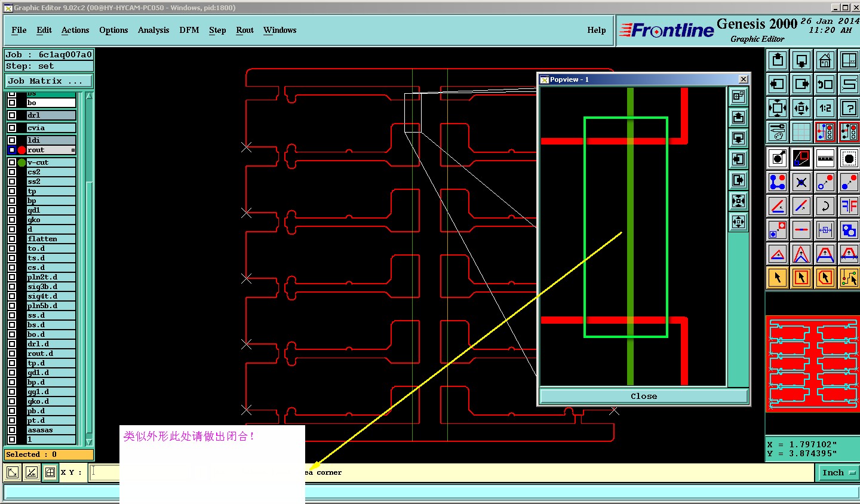Click the 1:2 scale zoom icon

click(x=825, y=108)
